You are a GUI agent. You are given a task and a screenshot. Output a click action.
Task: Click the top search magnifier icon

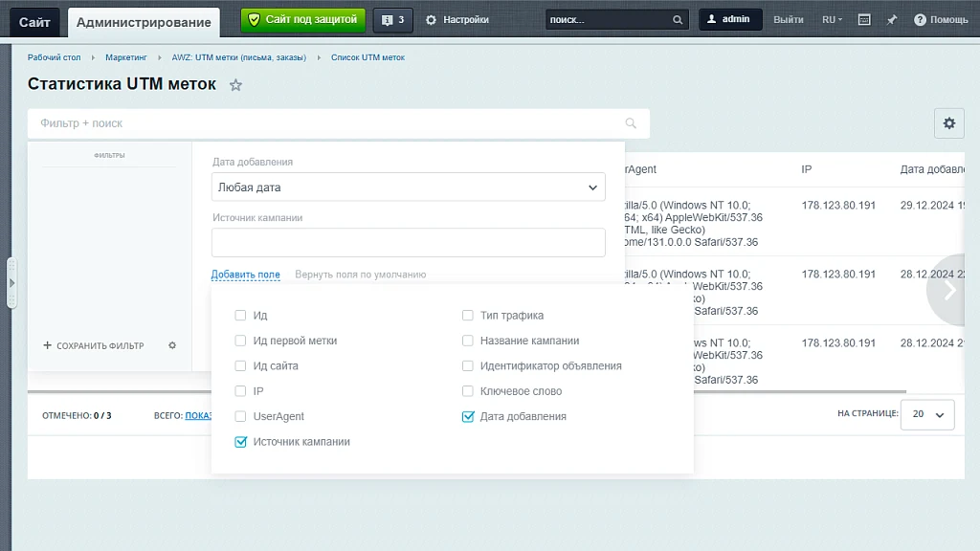click(678, 20)
